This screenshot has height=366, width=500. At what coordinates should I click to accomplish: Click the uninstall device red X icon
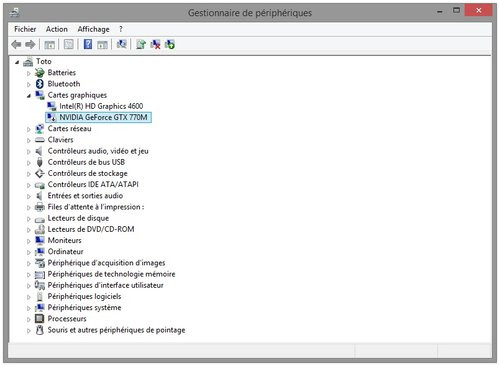point(155,44)
